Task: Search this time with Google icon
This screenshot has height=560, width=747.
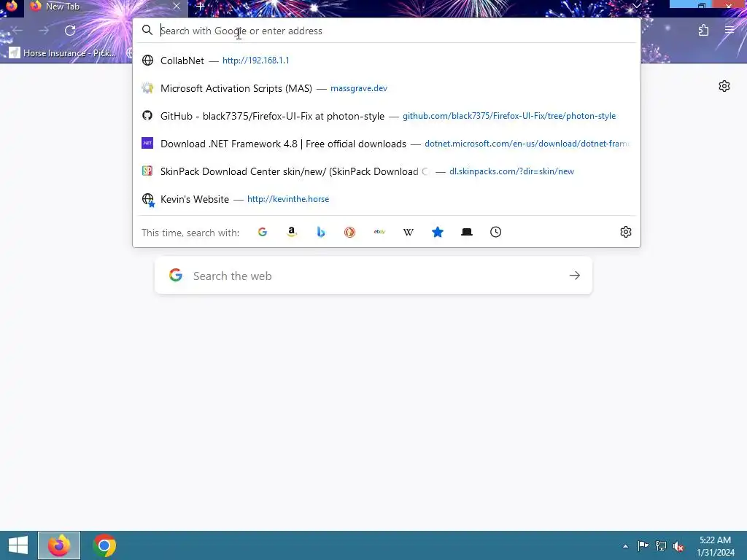Action: (263, 232)
